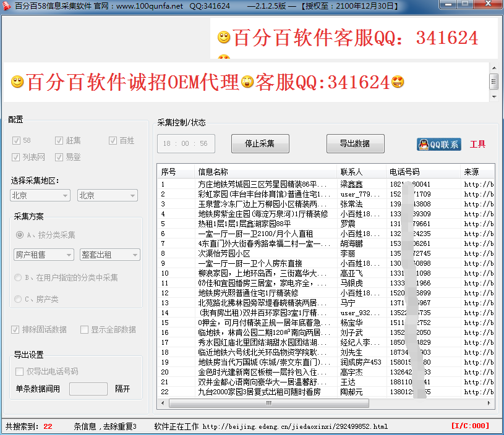Toggle the 58 source checkbox
Image resolution: width=504 pixels, height=435 pixels.
[x=15, y=140]
